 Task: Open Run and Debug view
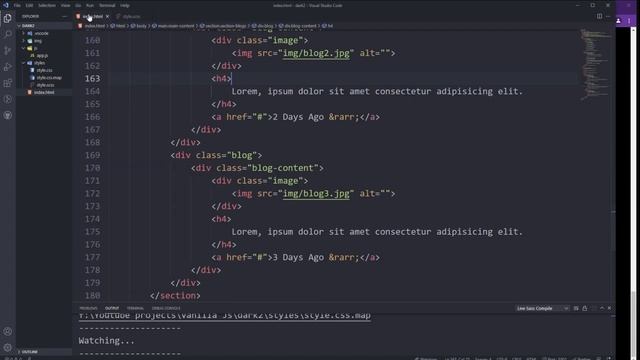pos(7,67)
